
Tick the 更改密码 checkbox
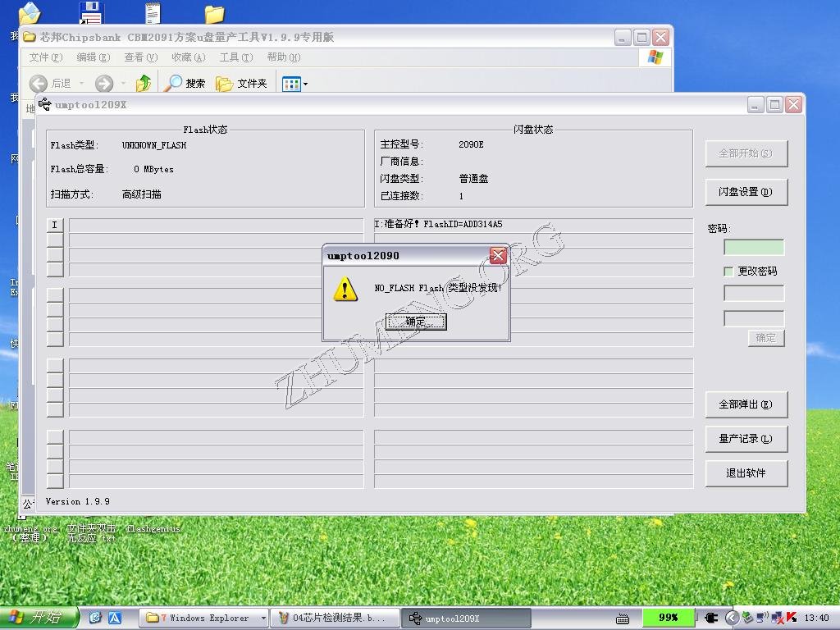[728, 272]
